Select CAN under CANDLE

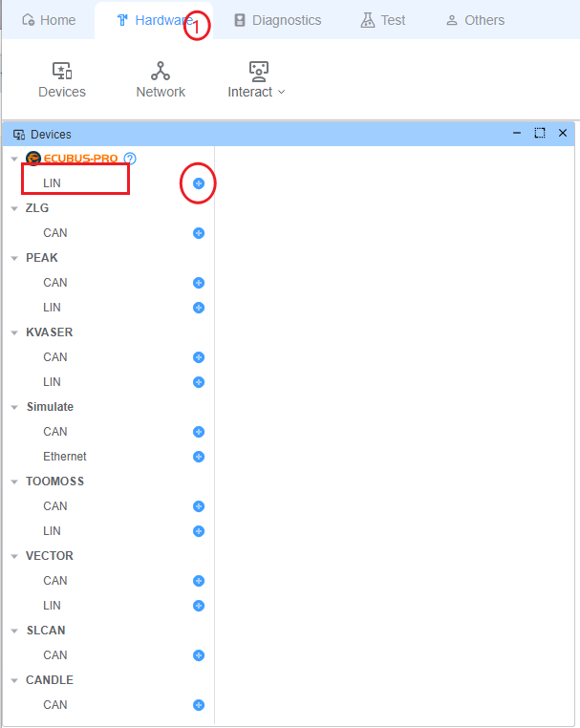(55, 705)
